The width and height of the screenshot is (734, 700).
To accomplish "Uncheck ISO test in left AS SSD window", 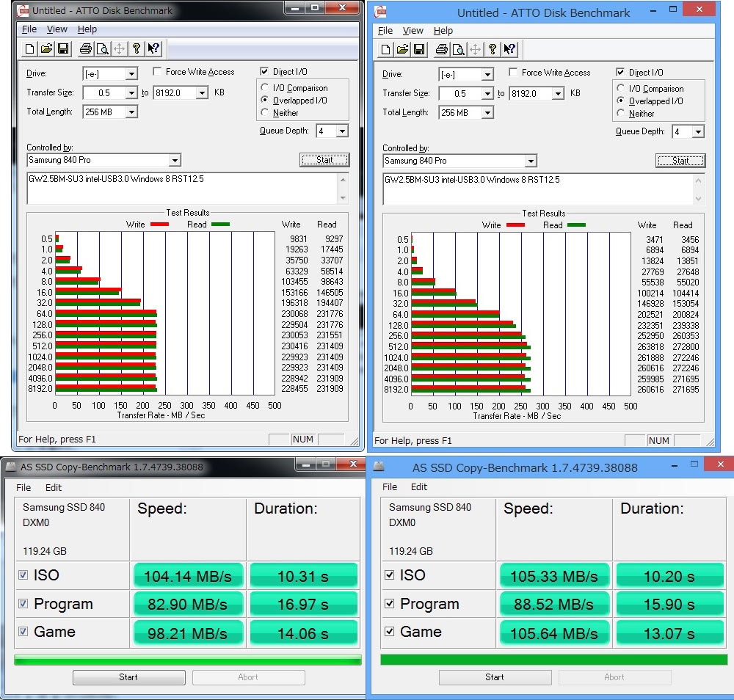I will [x=23, y=575].
